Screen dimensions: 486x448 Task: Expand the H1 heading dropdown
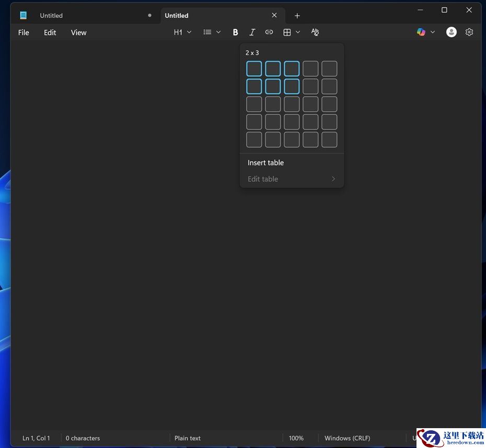click(x=182, y=32)
